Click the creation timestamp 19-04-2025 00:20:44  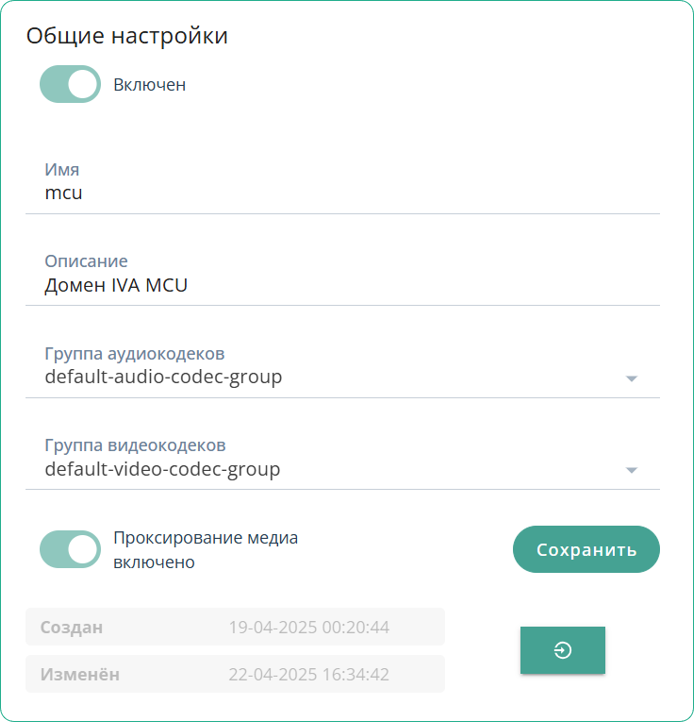tap(309, 628)
